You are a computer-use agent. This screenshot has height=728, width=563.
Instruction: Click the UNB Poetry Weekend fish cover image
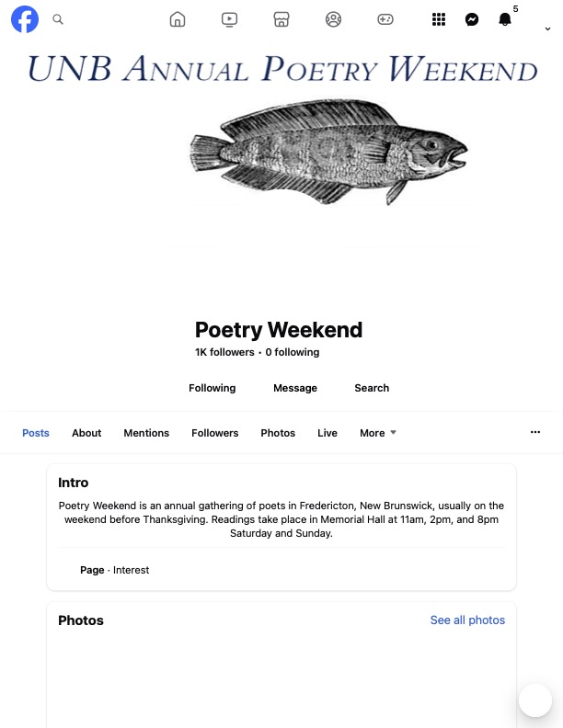coord(327,152)
